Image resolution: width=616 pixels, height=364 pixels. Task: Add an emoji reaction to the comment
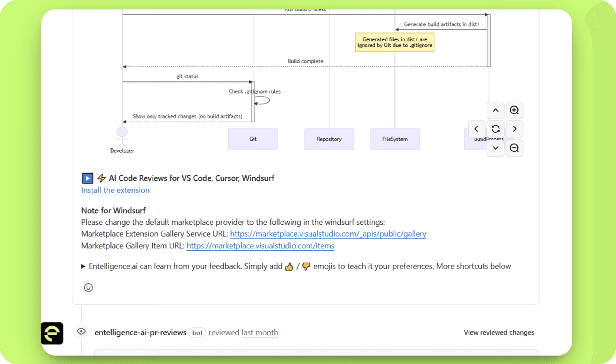pos(88,287)
